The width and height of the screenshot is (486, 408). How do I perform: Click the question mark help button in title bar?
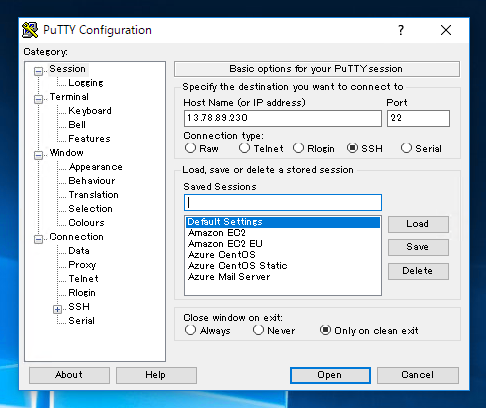401,30
